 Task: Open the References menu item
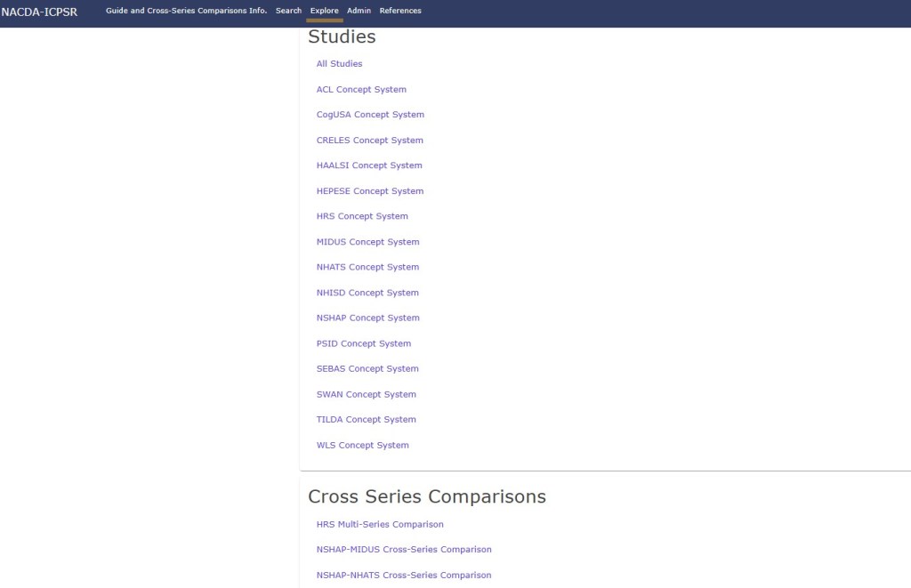400,11
